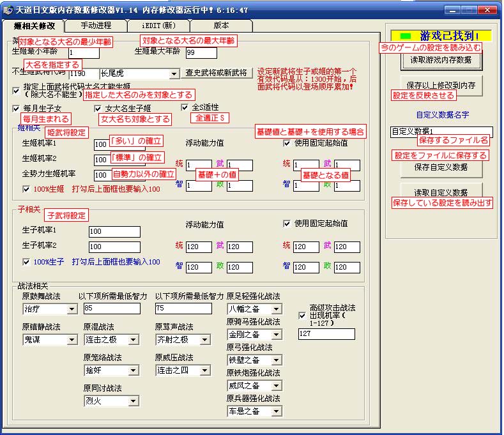The image size is (504, 435).
Task: Open the 原鼓舞战法 dropdown showing 治疗
Action: 72,309
